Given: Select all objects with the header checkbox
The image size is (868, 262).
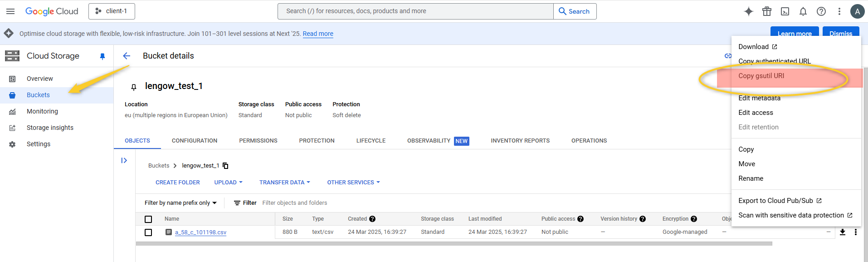Looking at the screenshot, I should [x=148, y=219].
